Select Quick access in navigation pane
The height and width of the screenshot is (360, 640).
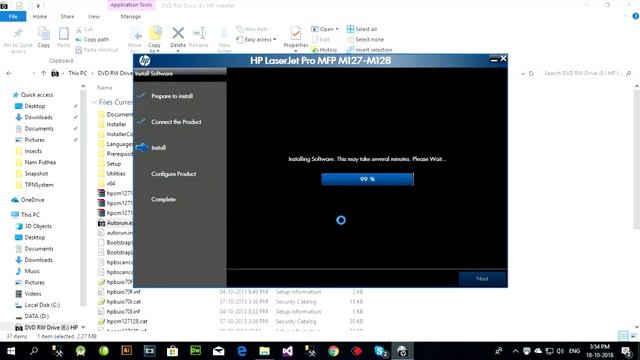tap(37, 95)
